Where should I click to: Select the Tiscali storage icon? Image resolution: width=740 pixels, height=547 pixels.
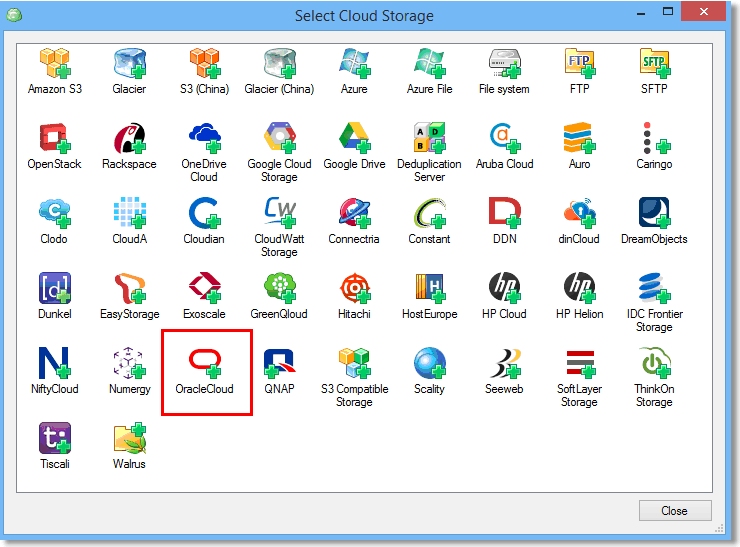pos(55,438)
